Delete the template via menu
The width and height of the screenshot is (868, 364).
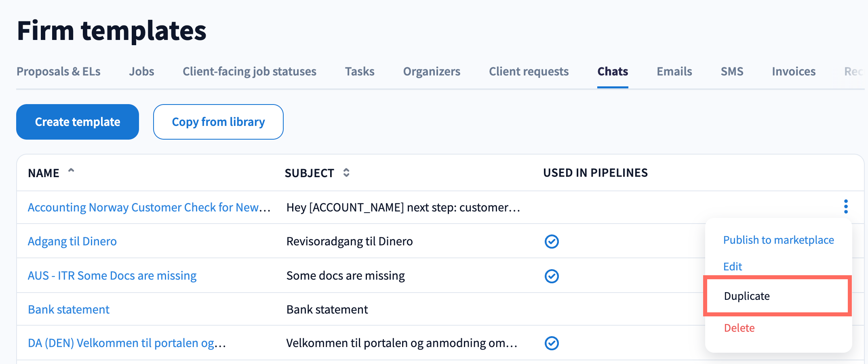click(739, 328)
